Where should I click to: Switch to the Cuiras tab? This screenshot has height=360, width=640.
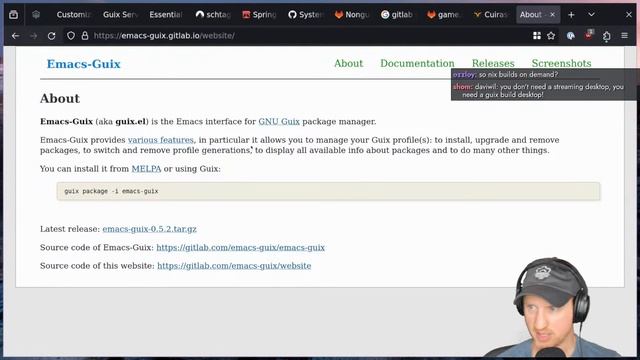[491, 15]
